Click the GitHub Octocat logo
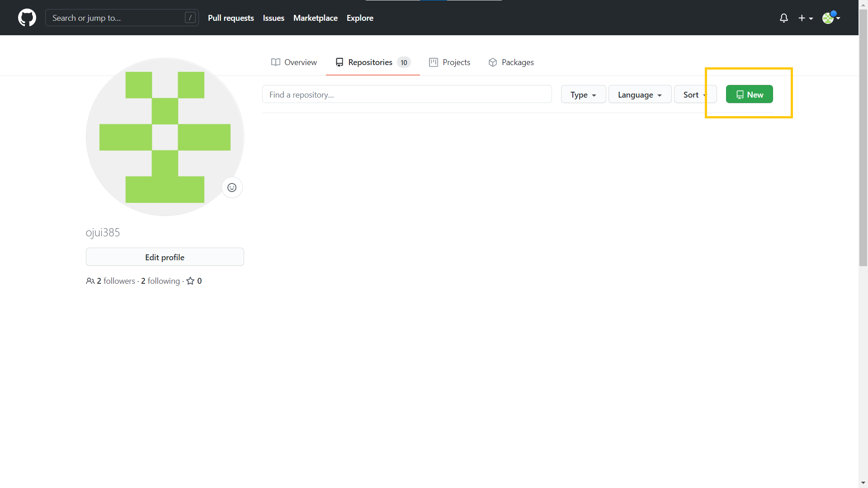The height and width of the screenshot is (488, 868). pos(27,18)
